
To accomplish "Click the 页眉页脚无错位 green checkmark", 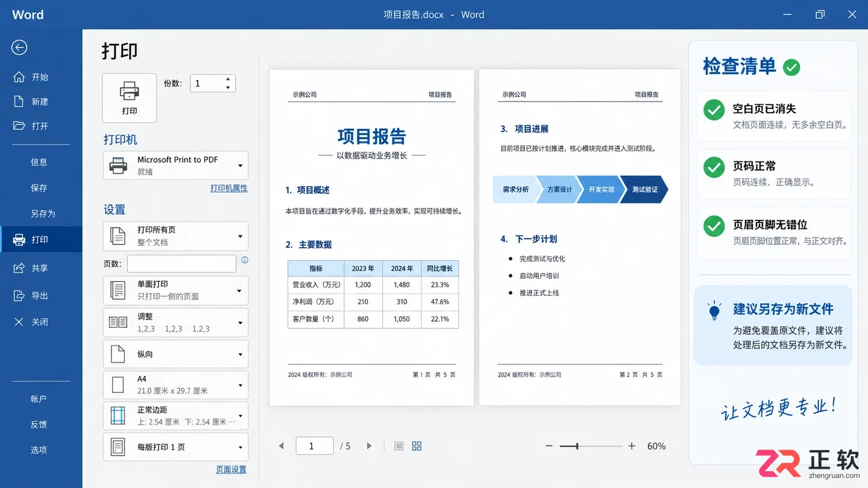I will click(714, 226).
